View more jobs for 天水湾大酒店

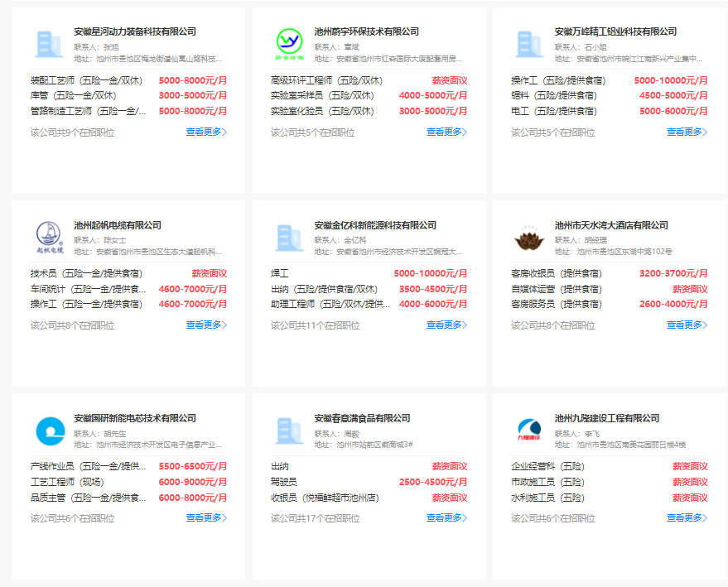click(x=687, y=325)
